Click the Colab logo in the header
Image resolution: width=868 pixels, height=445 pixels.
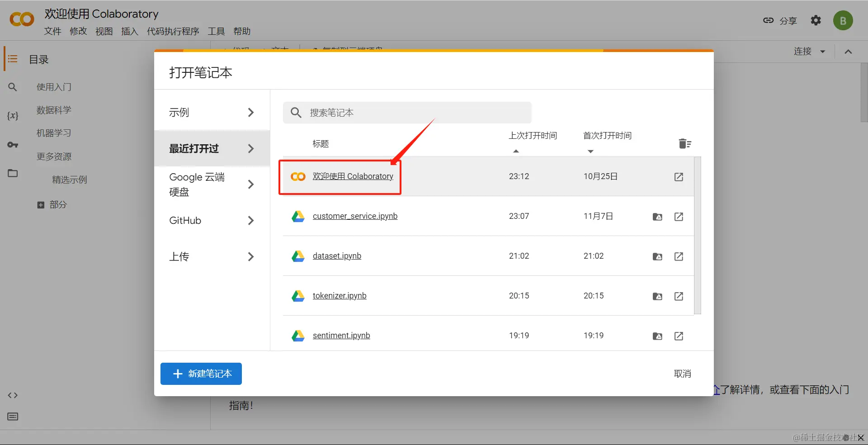22,19
